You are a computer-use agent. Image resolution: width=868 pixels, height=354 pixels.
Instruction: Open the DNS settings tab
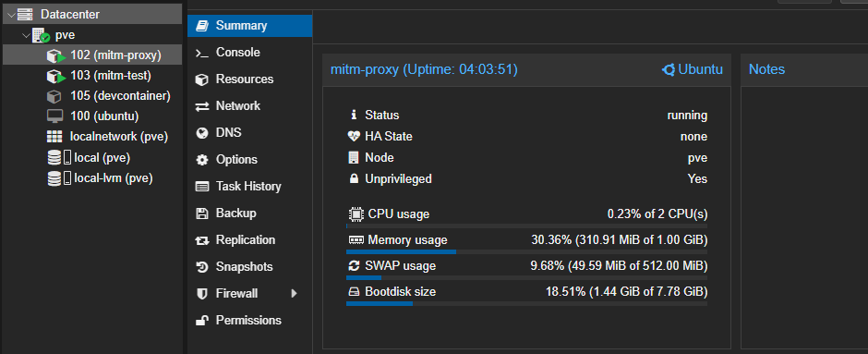click(x=249, y=133)
